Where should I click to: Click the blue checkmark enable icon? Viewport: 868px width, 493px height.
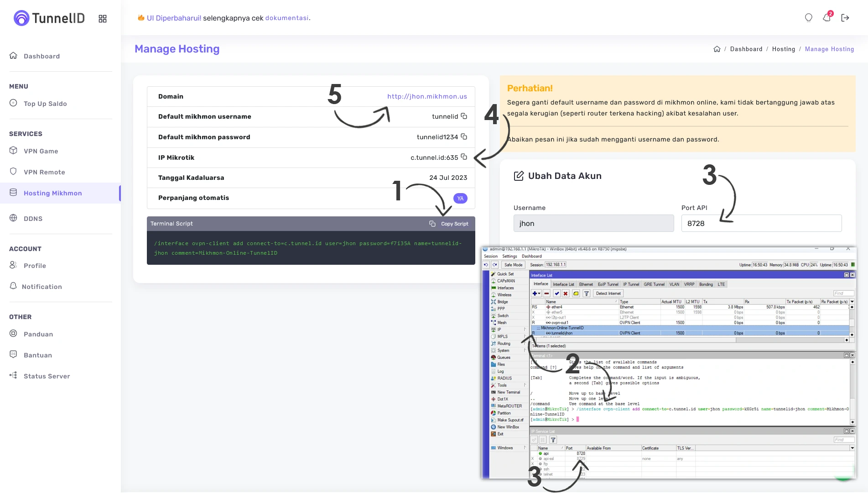coord(557,294)
